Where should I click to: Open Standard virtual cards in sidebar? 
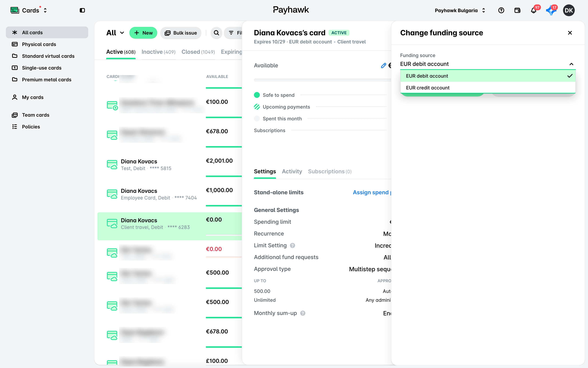point(47,56)
